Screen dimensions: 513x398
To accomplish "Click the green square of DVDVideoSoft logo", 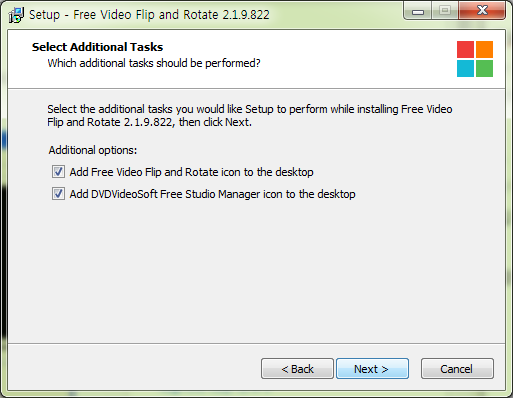I will 484,68.
